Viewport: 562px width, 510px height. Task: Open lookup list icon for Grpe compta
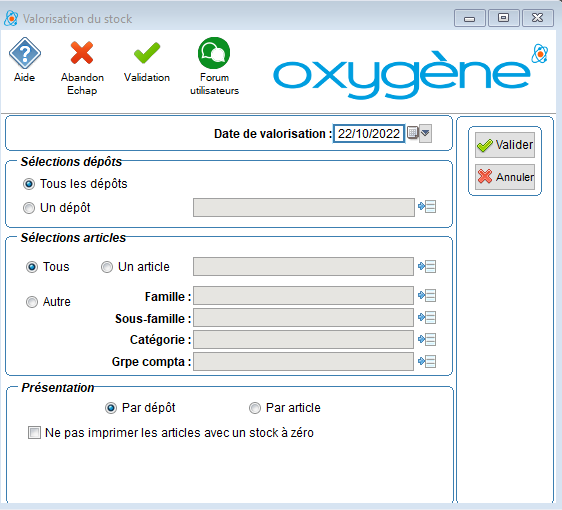(427, 361)
